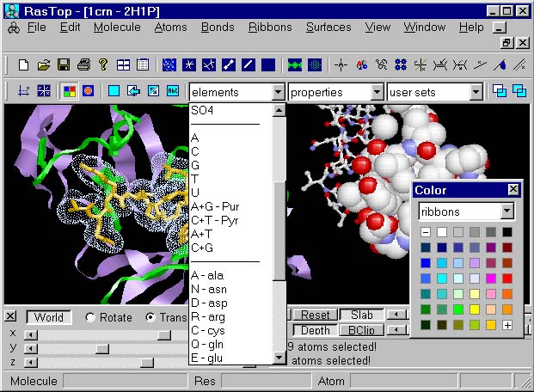The height and width of the screenshot is (392, 534).
Task: Open the Surfaces menu
Action: [328, 28]
